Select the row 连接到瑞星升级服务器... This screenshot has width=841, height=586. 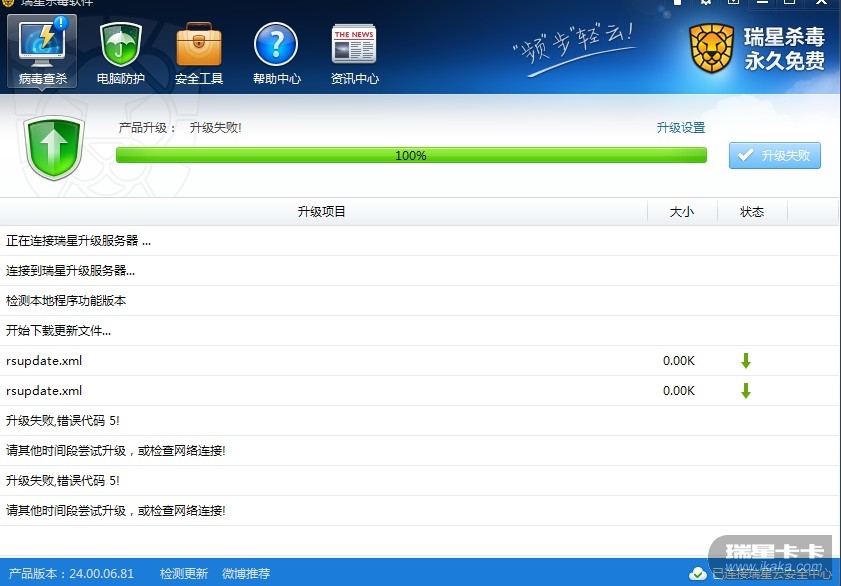419,271
